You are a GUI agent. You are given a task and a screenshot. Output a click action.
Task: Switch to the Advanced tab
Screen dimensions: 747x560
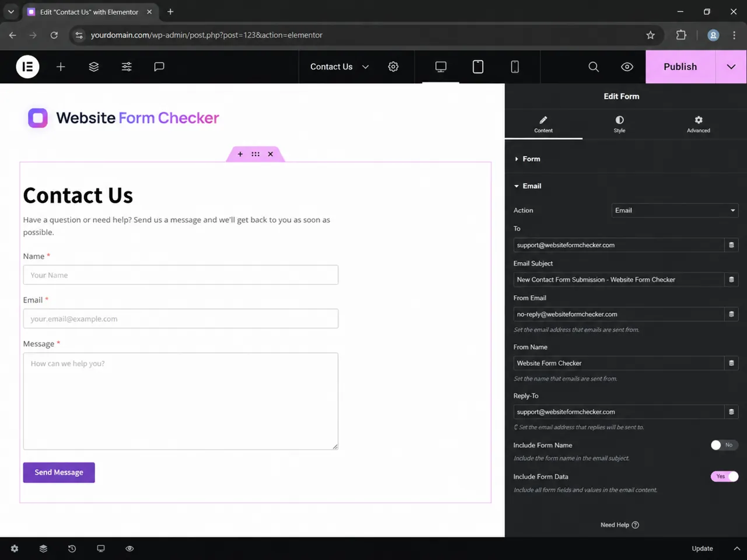[x=699, y=124]
